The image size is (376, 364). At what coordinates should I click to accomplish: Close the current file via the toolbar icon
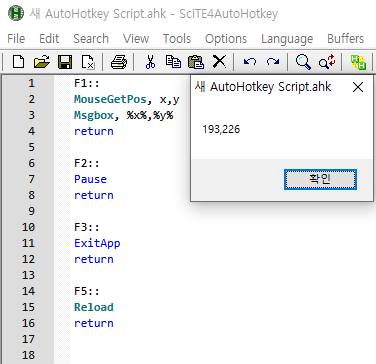click(88, 62)
